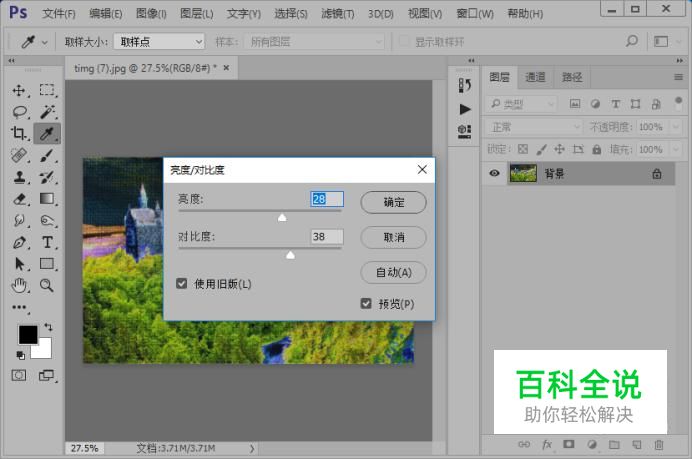Select the Hand tool

click(x=19, y=286)
